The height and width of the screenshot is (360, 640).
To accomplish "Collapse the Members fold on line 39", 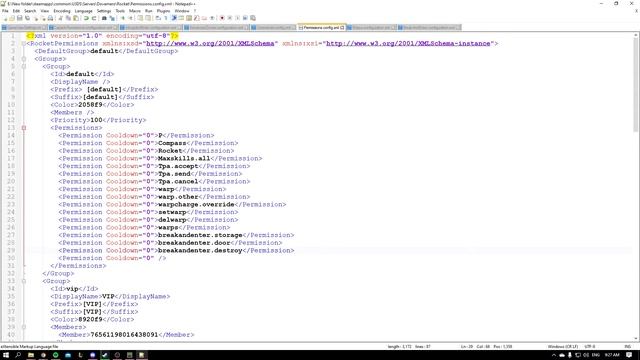I will [x=24, y=327].
